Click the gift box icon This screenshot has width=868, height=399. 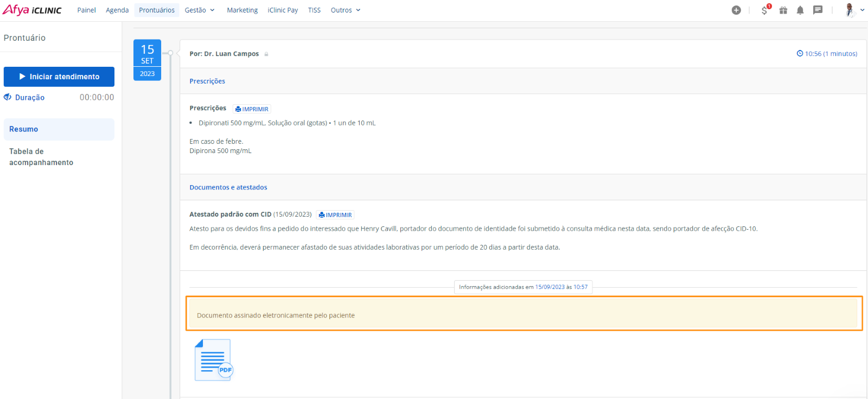tap(783, 10)
